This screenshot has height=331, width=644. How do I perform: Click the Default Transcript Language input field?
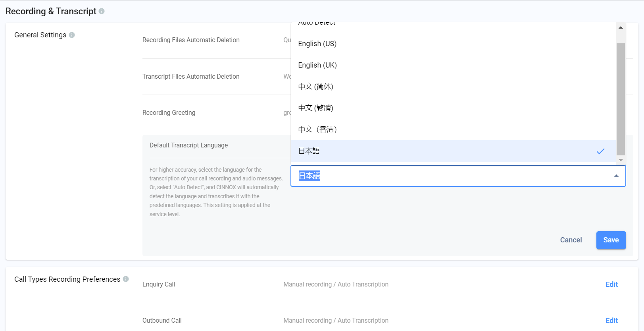(458, 176)
